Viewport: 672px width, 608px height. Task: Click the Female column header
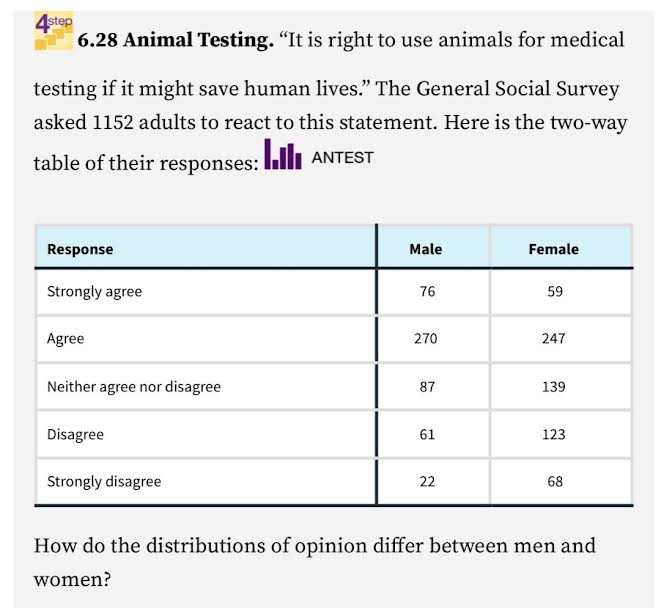(554, 249)
